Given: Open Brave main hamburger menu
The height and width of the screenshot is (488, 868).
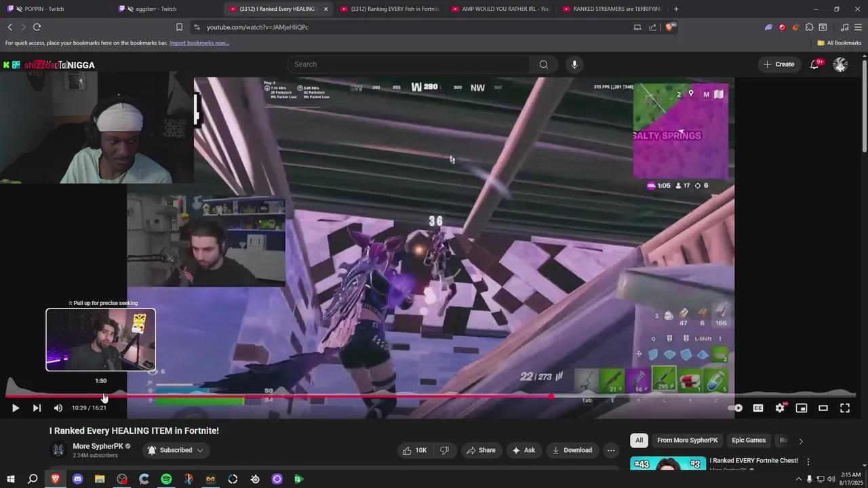Looking at the screenshot, I should (x=858, y=27).
